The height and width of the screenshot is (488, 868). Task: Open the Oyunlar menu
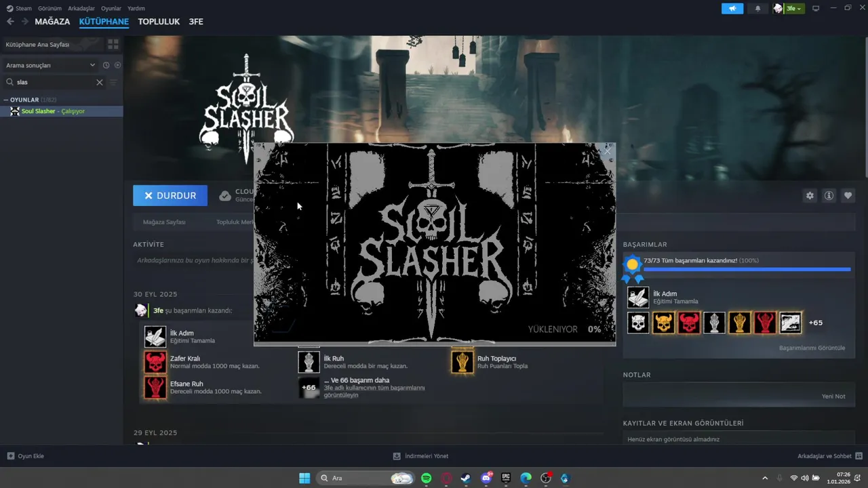111,8
